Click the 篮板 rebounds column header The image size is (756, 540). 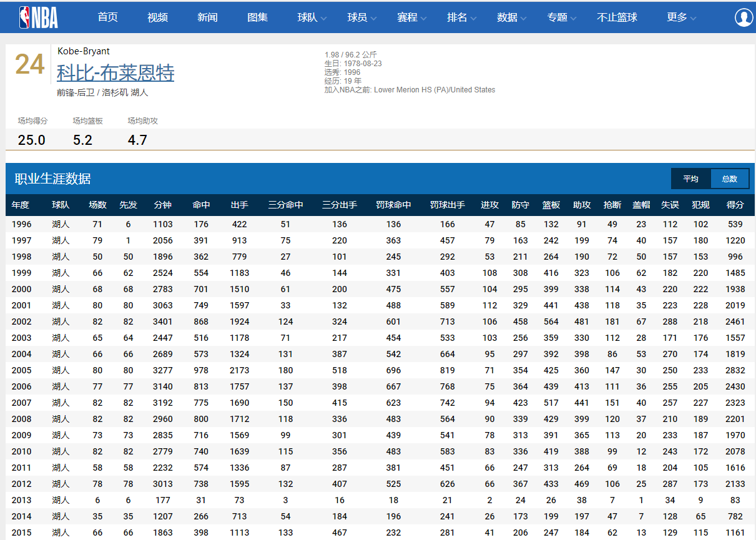coord(551,205)
